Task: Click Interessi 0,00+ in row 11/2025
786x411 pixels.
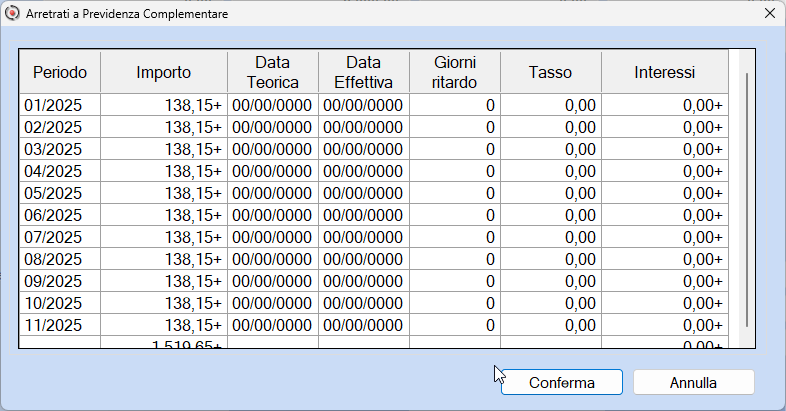Action: [665, 326]
